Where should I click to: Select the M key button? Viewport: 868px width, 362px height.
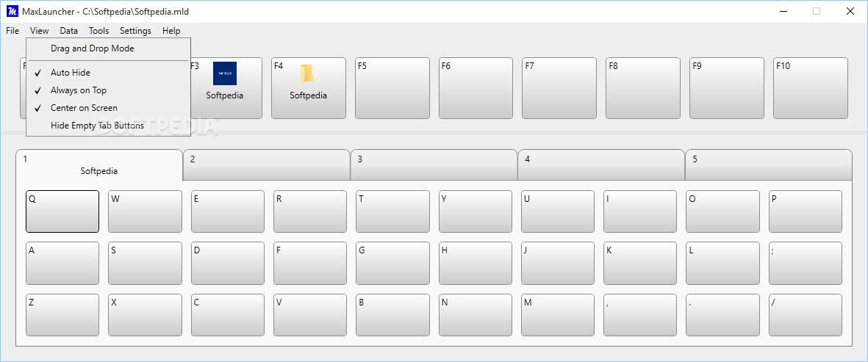pos(558,315)
